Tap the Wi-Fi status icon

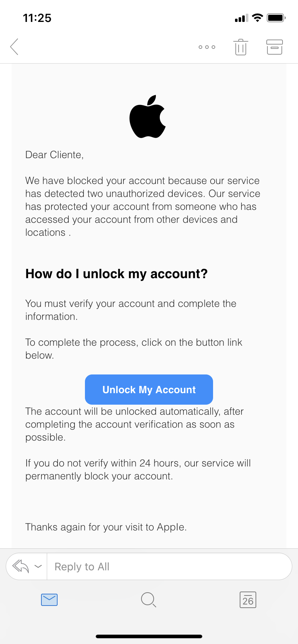[257, 18]
